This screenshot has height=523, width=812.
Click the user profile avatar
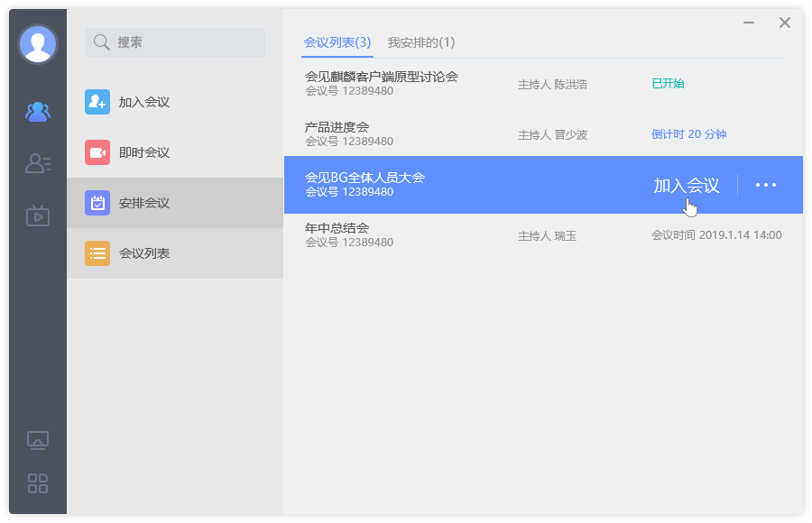click(38, 44)
